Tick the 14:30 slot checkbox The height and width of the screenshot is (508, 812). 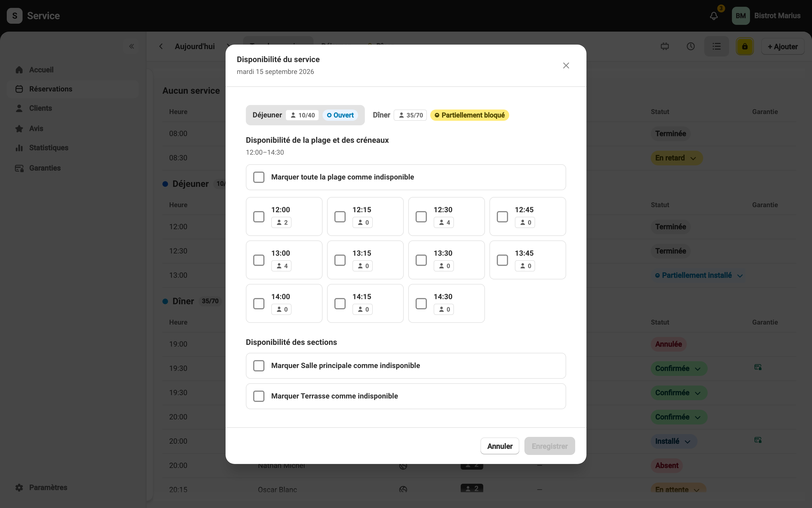pos(421,304)
